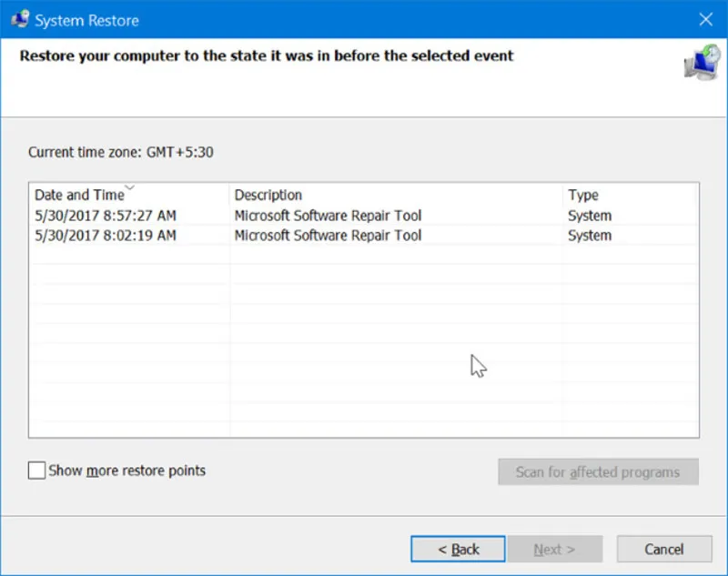The width and height of the screenshot is (728, 576).
Task: Sort list by Type column header
Action: tap(583, 196)
